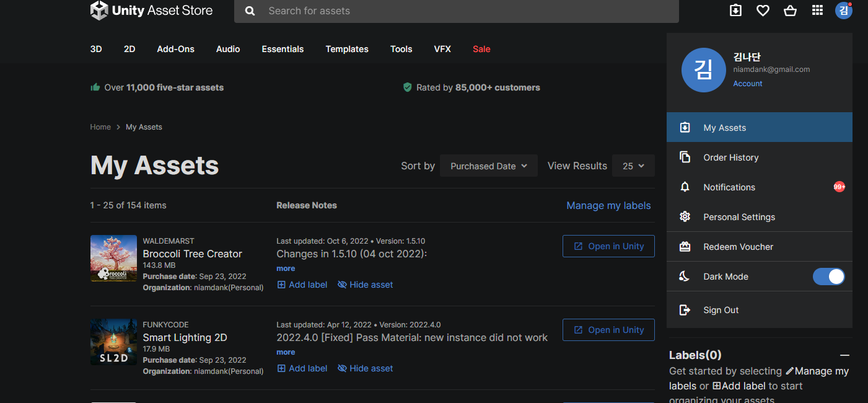
Task: Open the Broccoli Tree Creator title
Action: [x=192, y=254]
